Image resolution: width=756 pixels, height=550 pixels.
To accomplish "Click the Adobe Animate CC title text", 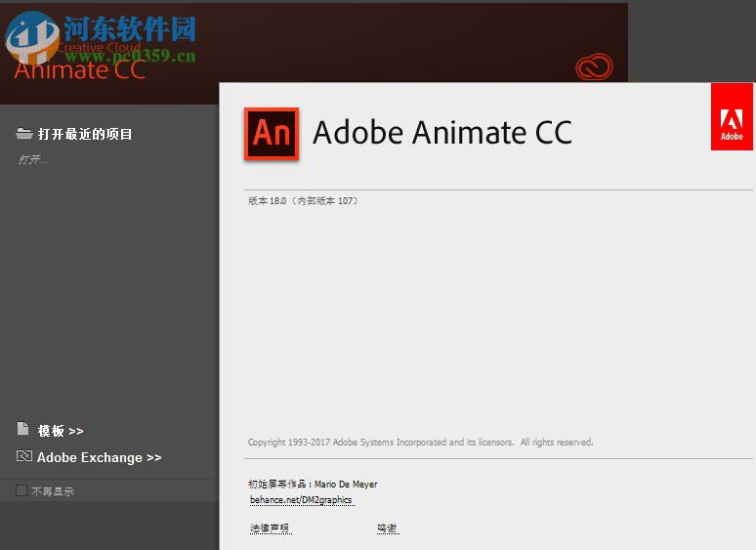I will click(442, 133).
